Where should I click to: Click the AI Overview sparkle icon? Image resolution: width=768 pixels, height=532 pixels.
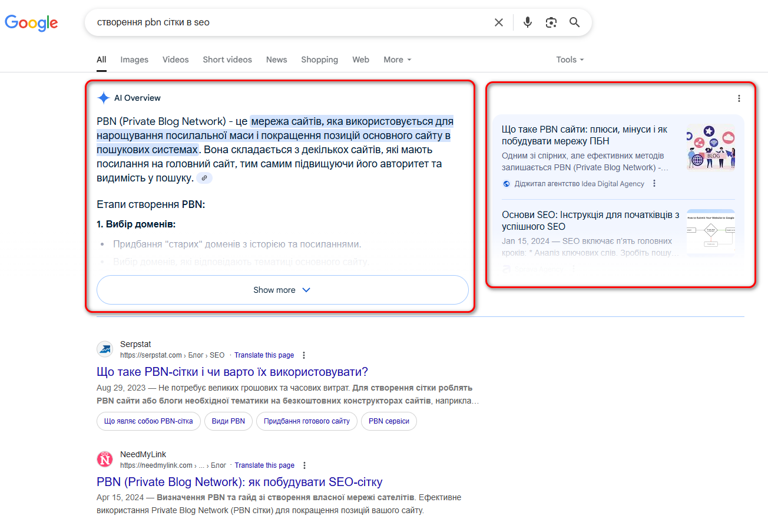[104, 98]
